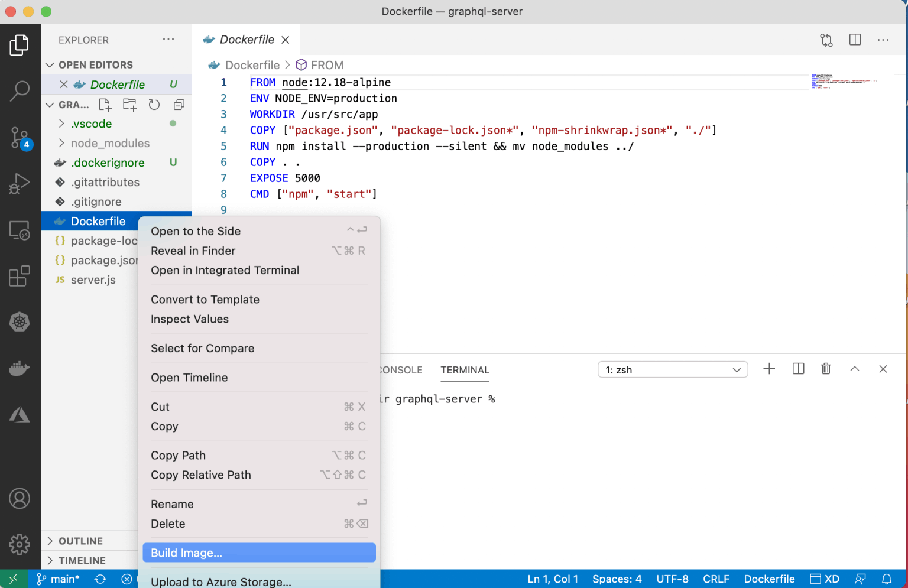Click the Split Editor icon
Viewport: 908px width, 588px height.
click(855, 40)
